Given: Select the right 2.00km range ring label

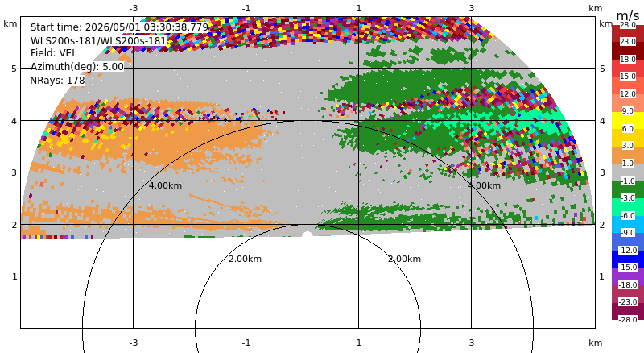Looking at the screenshot, I should point(405,259).
